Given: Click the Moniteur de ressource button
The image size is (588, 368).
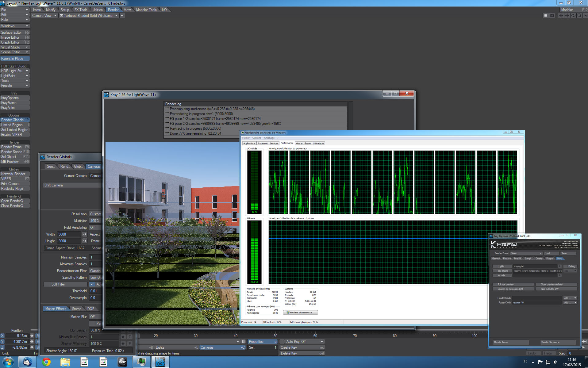Looking at the screenshot, I should tap(300, 312).
